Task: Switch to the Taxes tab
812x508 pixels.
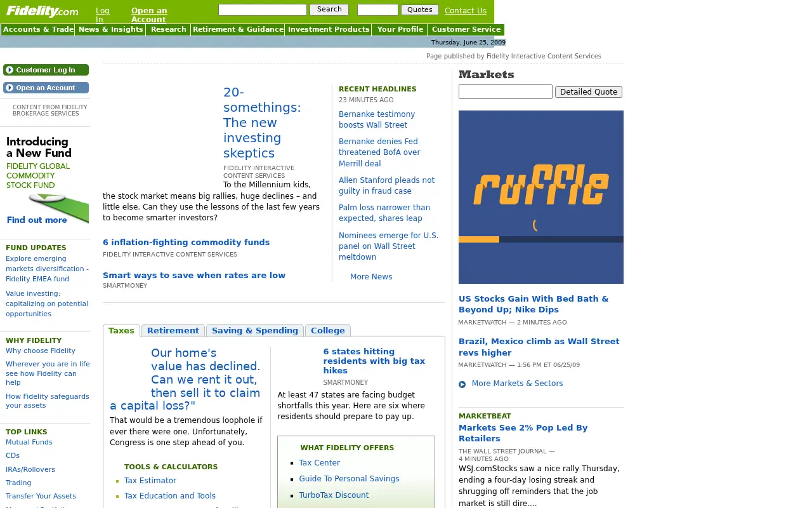Action: pyautogui.click(x=121, y=330)
